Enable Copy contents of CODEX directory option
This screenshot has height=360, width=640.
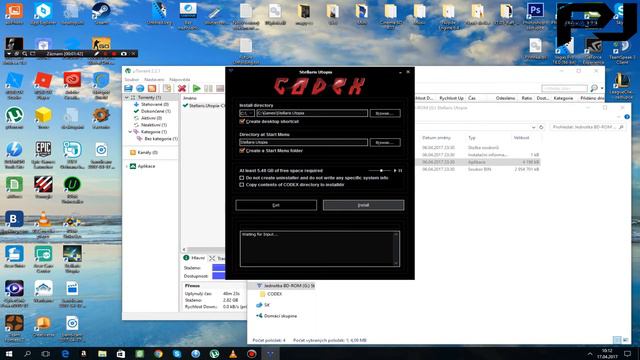click(x=242, y=185)
